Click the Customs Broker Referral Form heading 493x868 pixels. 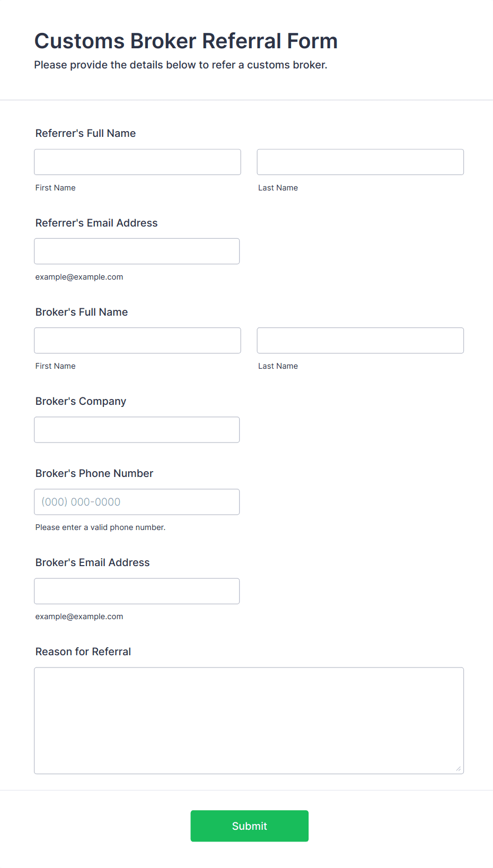point(186,41)
